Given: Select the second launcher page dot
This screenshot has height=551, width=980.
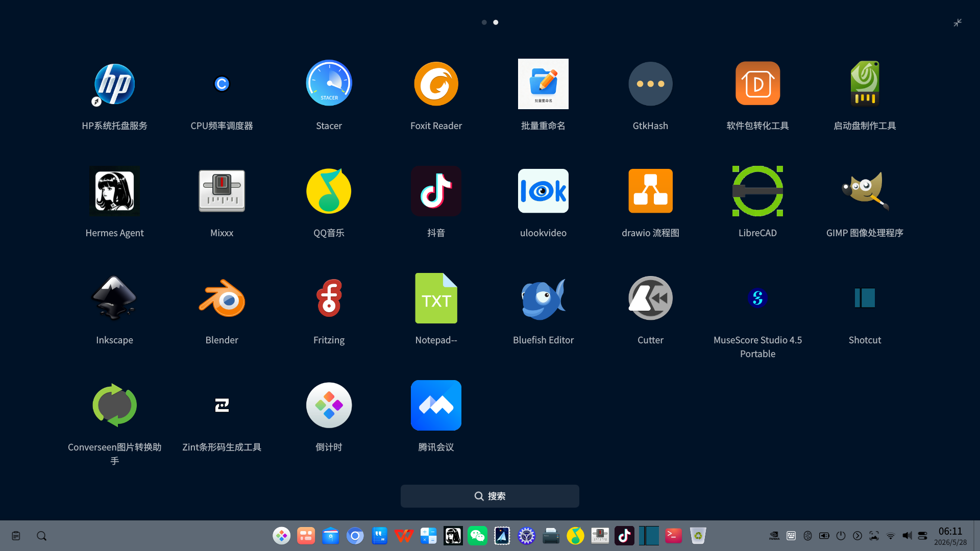Looking at the screenshot, I should [x=496, y=22].
